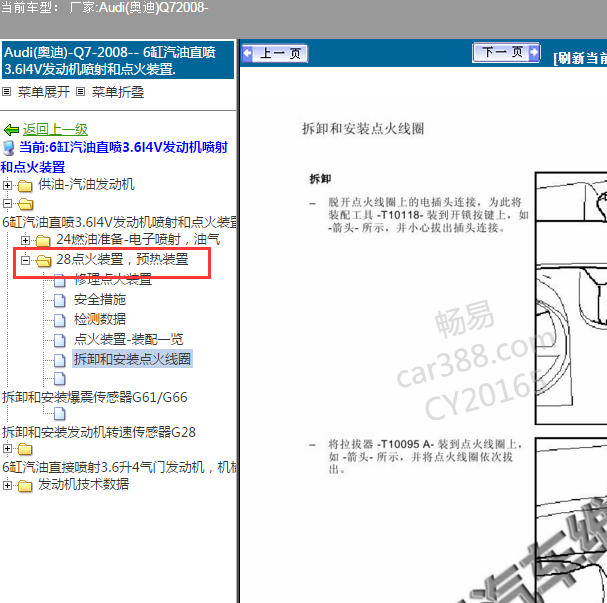
Task: Click document icon next to 点火装置-装配一览
Action: pyautogui.click(x=59, y=341)
